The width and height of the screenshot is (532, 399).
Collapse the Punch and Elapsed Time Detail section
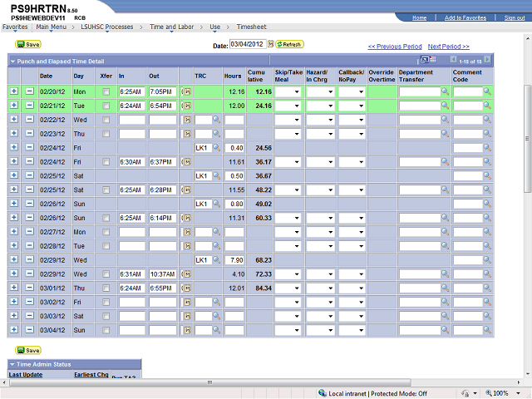tap(12, 62)
